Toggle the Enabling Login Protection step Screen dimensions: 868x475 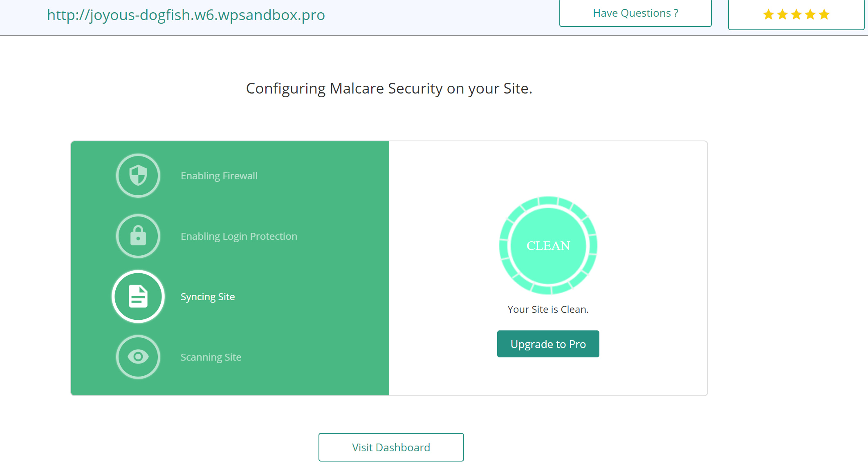point(238,236)
